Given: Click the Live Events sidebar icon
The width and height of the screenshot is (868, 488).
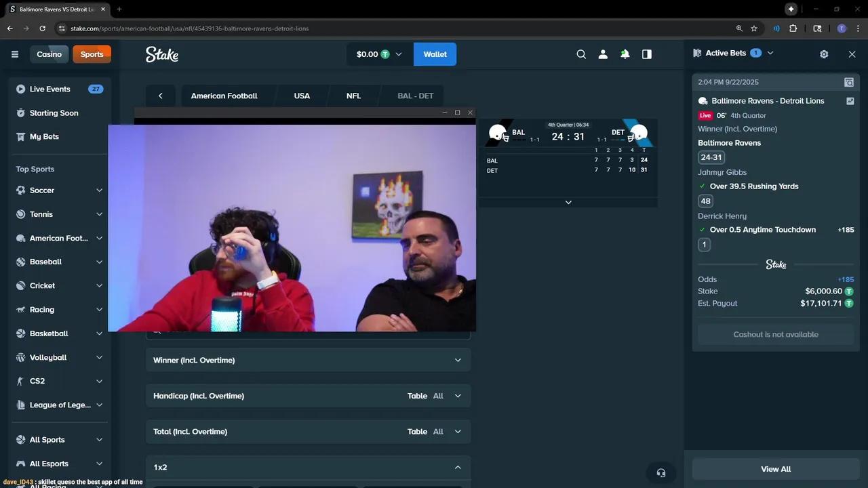Looking at the screenshot, I should tap(20, 89).
